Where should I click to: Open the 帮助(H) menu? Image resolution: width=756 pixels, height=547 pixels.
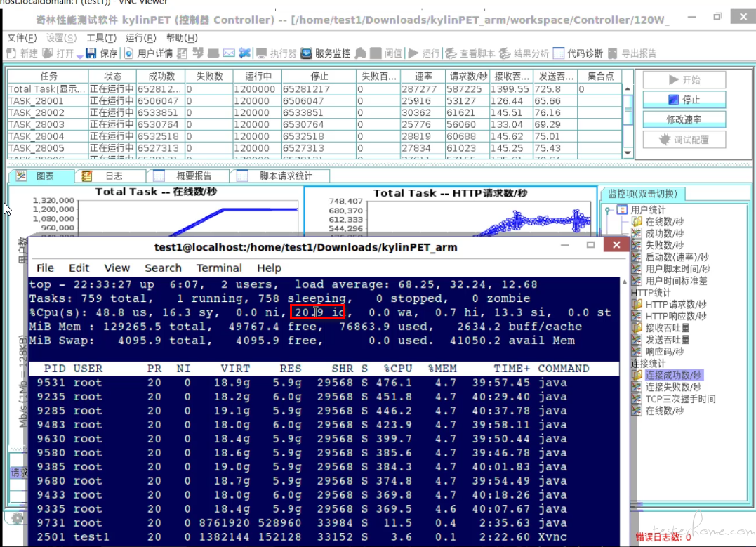point(182,38)
